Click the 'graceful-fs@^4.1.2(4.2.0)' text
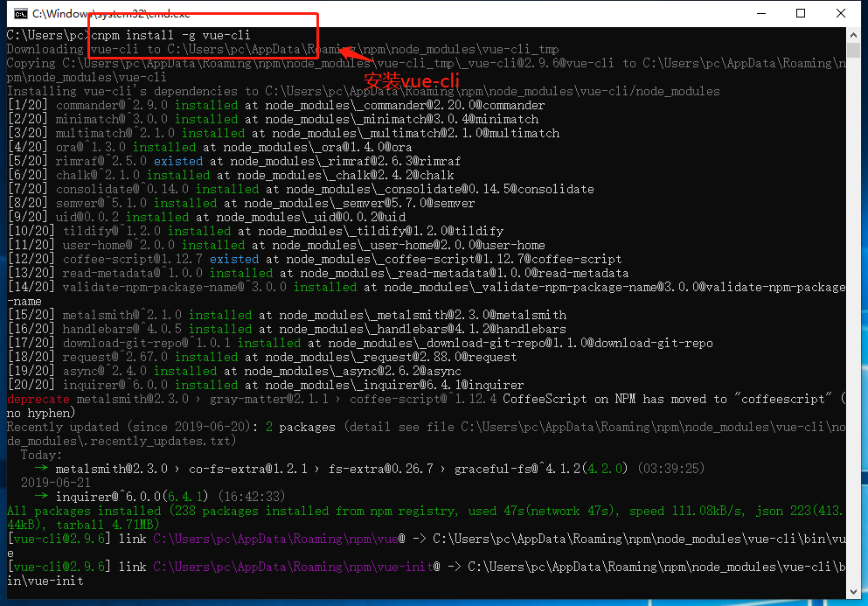This screenshot has width=868, height=606. (x=541, y=470)
